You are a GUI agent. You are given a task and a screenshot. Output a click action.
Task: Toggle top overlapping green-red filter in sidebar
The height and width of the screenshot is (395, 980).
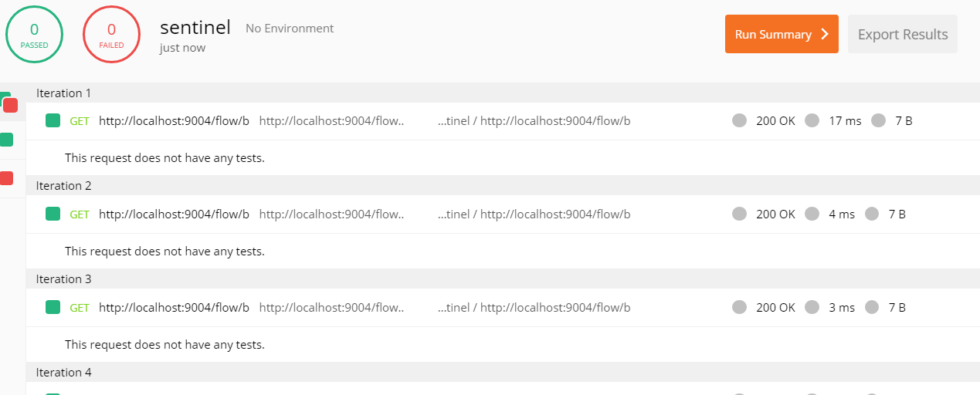click(x=8, y=103)
